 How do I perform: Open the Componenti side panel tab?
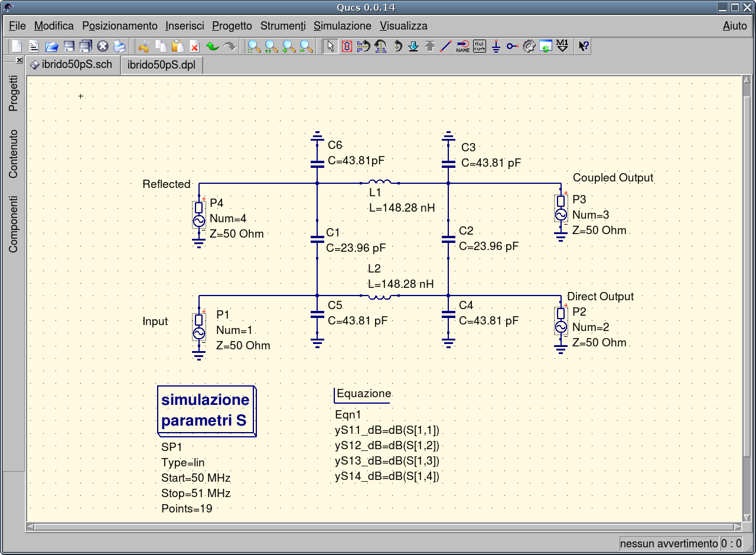pos(13,224)
